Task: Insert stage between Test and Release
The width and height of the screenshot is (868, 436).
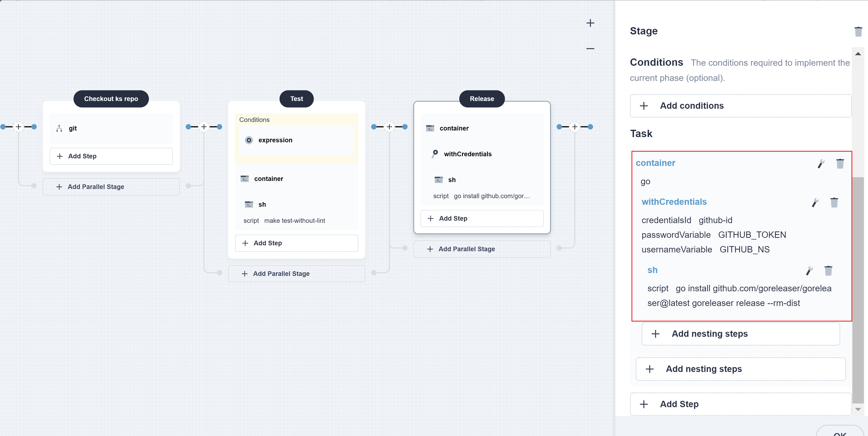Action: (389, 127)
